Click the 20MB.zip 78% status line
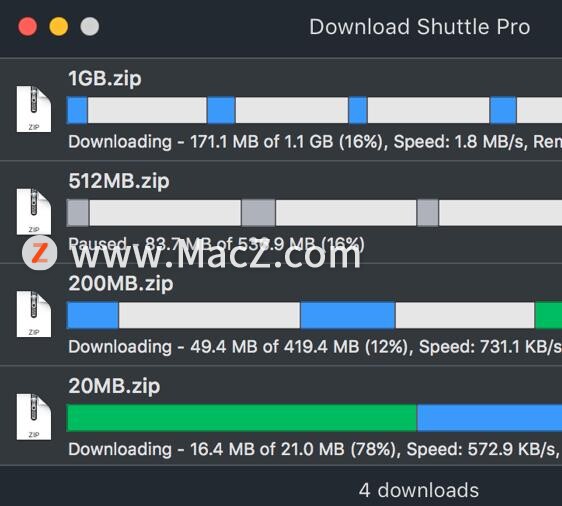Viewport: 562px width, 506px height. coord(315,449)
